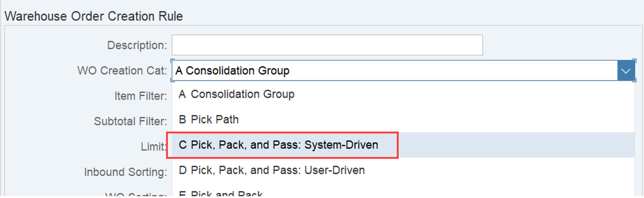This screenshot has height=198, width=644.
Task: Click the "Inbound Sorting:" label
Action: 126,172
